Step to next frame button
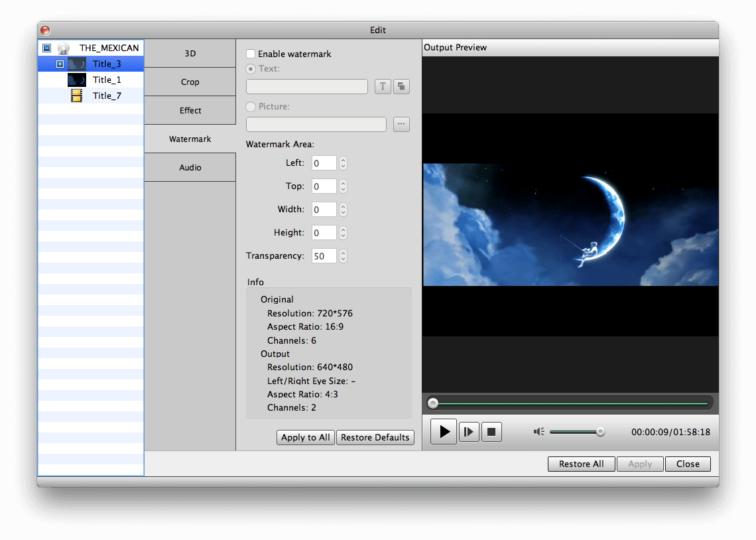Image resolution: width=756 pixels, height=540 pixels. 469,431
